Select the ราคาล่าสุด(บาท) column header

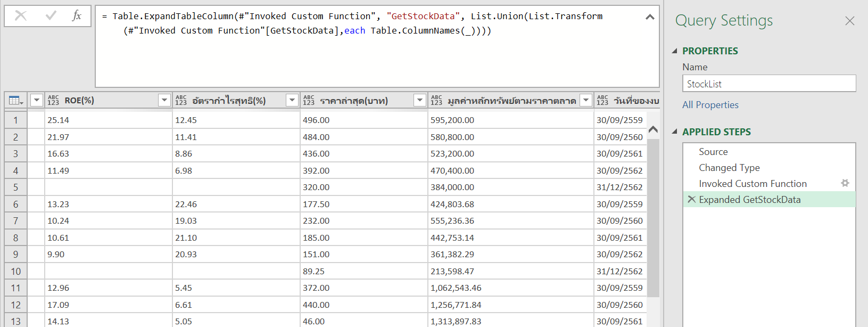[x=364, y=100]
